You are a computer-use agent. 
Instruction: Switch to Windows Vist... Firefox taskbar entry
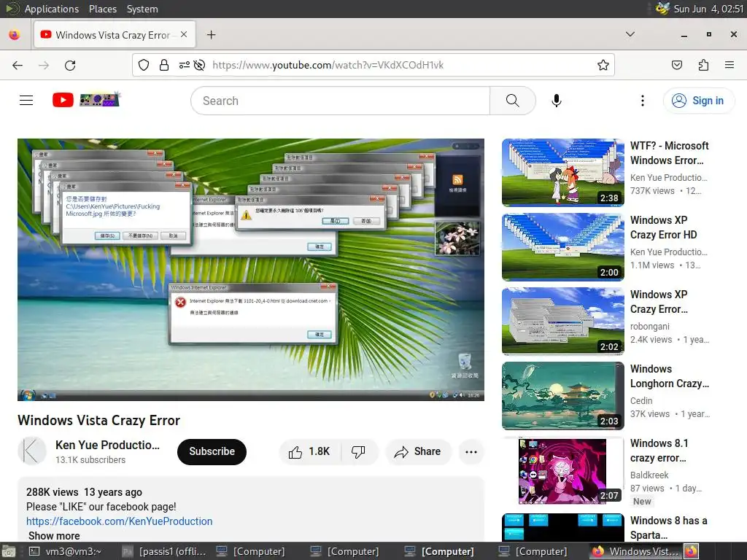(636, 551)
